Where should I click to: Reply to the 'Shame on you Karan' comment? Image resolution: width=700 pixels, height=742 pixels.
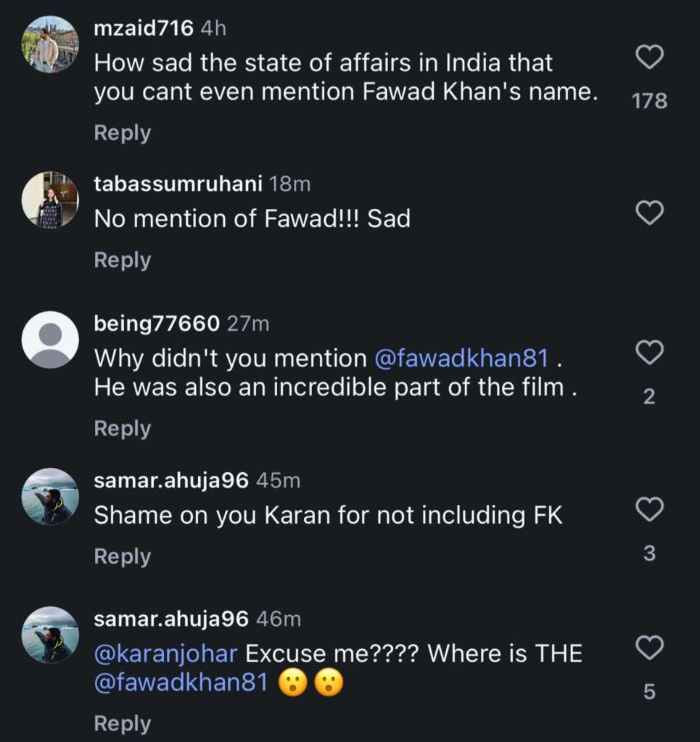(x=123, y=556)
